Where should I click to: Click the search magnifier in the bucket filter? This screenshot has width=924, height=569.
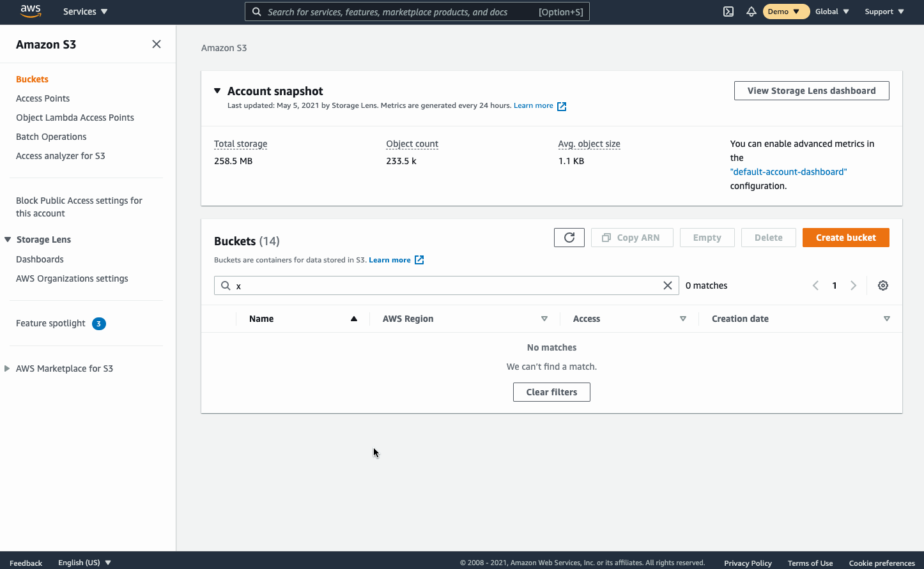(x=226, y=285)
